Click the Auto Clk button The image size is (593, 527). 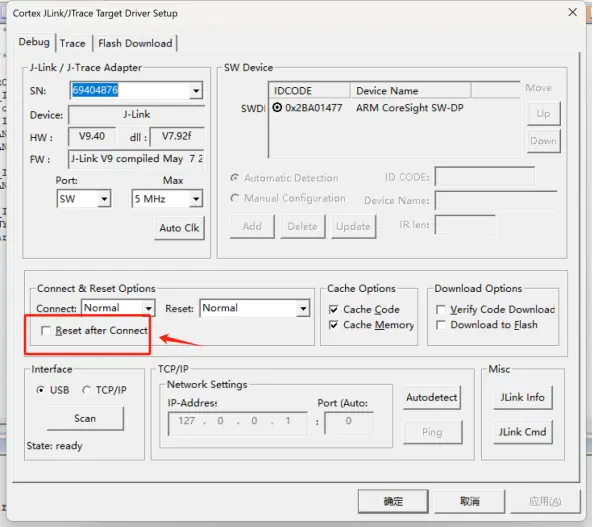(179, 228)
